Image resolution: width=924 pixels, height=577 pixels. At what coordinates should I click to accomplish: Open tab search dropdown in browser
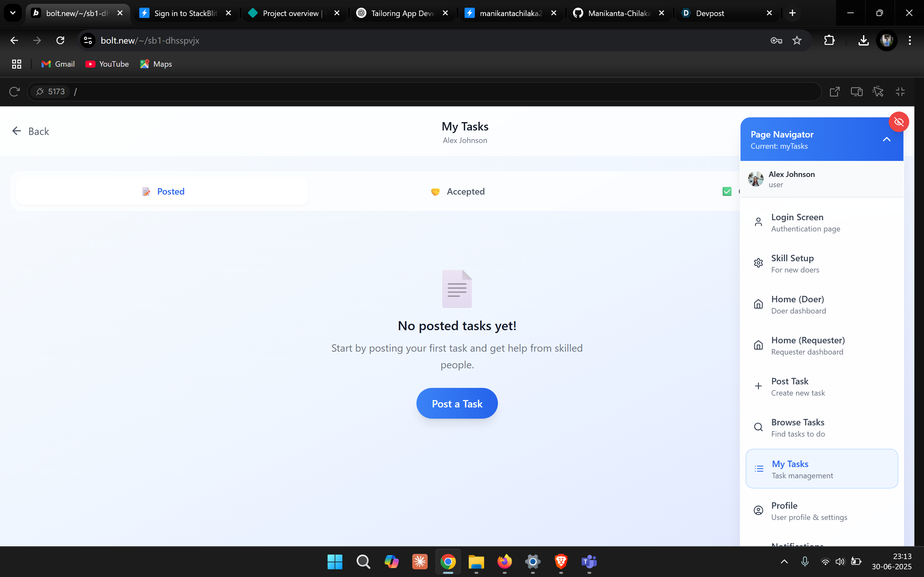(x=13, y=13)
